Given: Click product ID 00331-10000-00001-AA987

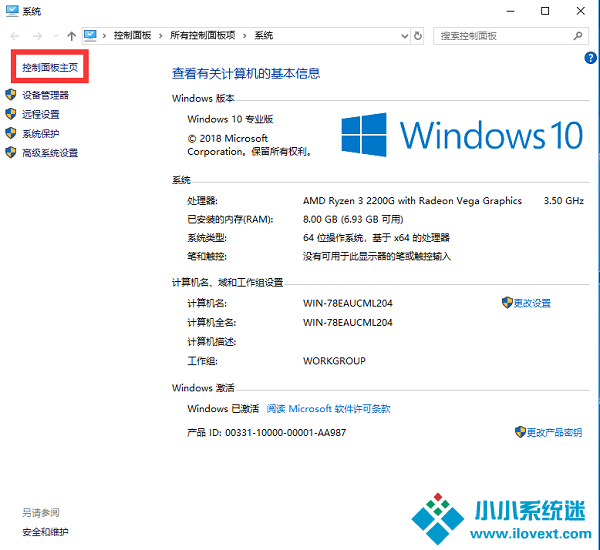Looking at the screenshot, I should point(285,432).
